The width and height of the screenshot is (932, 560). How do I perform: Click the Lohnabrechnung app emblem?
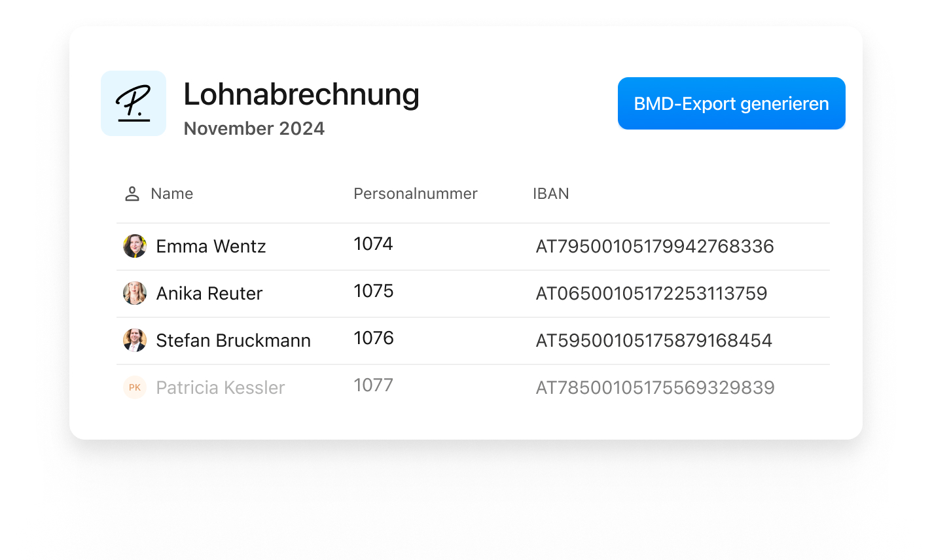(x=134, y=103)
